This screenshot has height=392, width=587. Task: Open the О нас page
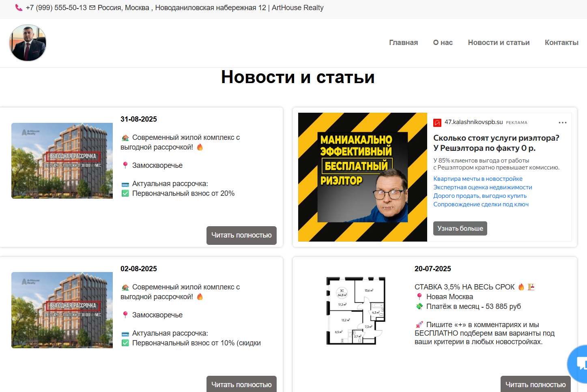click(443, 43)
